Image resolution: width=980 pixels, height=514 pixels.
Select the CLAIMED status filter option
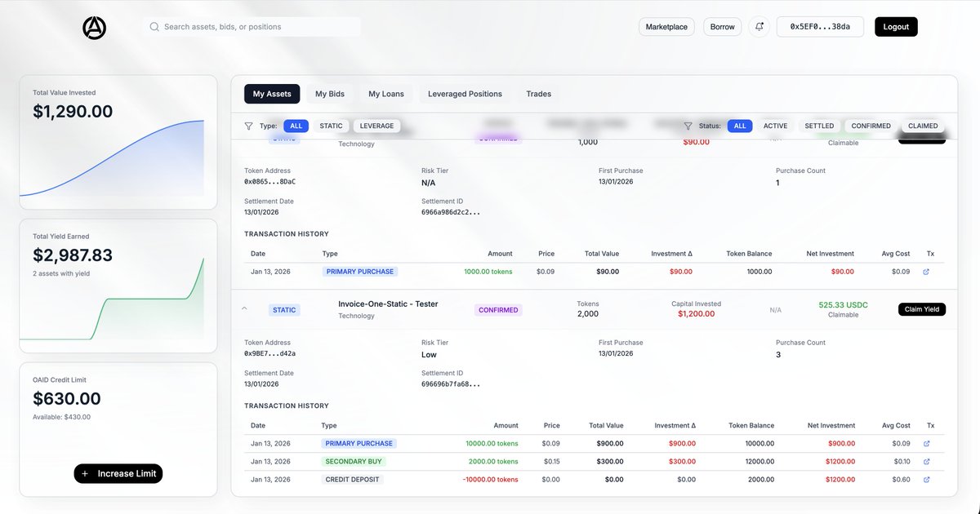click(922, 126)
